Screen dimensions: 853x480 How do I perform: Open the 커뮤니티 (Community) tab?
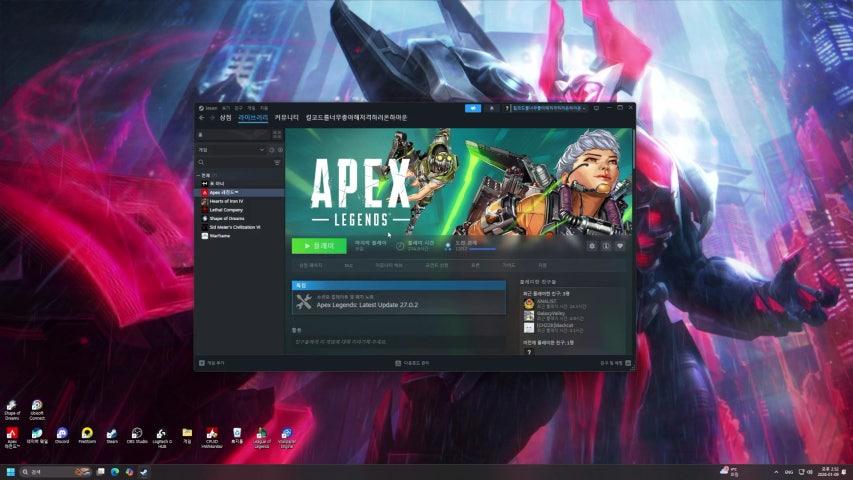point(287,118)
